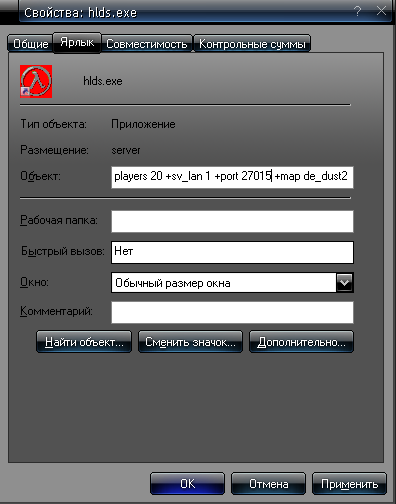The image size is (396, 504).
Task: Confirm with the OK button
Action: click(x=187, y=483)
